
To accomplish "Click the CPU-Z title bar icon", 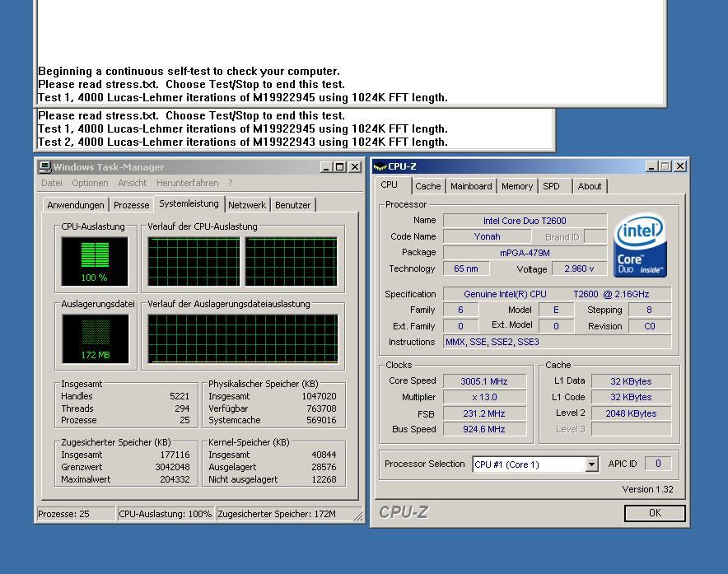I will click(x=380, y=166).
